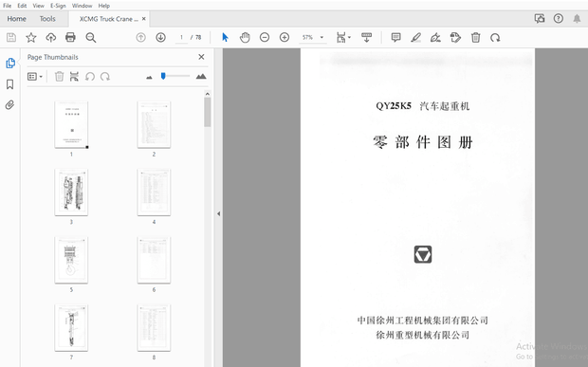Open the notifications bell
The height and width of the screenshot is (367, 588).
[577, 18]
